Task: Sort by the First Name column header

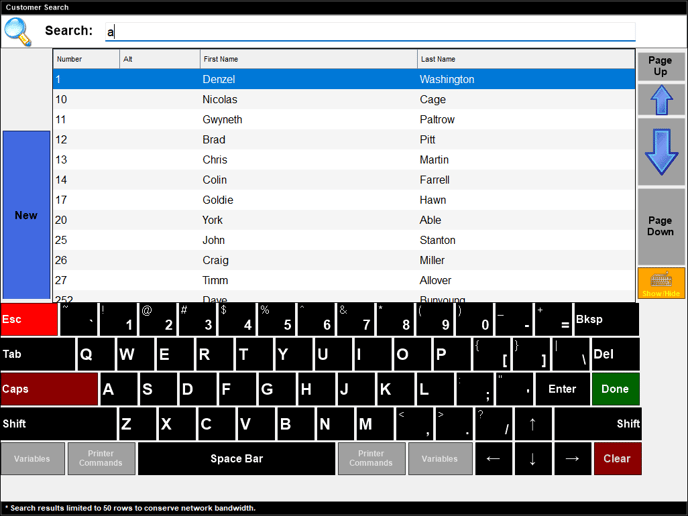Action: (x=308, y=59)
